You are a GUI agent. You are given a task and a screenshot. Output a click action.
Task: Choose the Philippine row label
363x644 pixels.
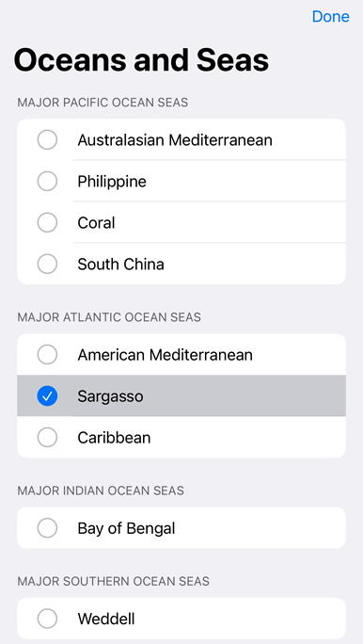click(112, 182)
